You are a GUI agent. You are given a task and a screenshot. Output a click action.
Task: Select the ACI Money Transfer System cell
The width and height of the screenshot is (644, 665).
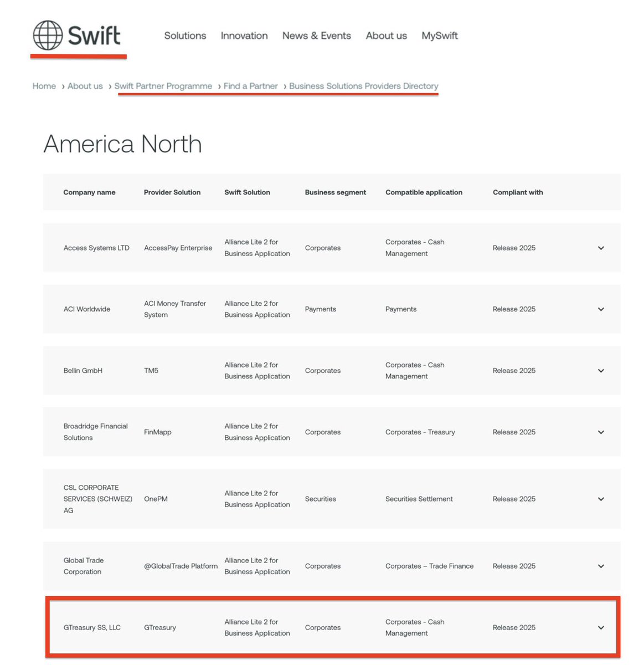[175, 309]
